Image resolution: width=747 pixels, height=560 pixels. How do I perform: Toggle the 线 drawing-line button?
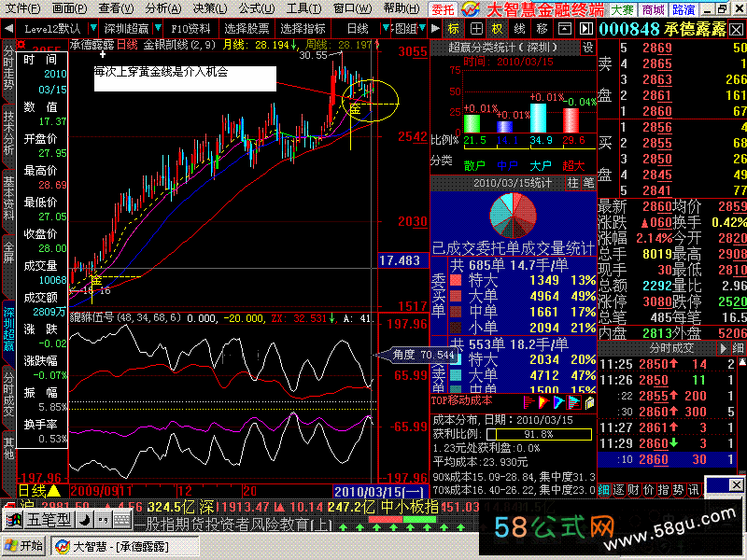coord(519,29)
